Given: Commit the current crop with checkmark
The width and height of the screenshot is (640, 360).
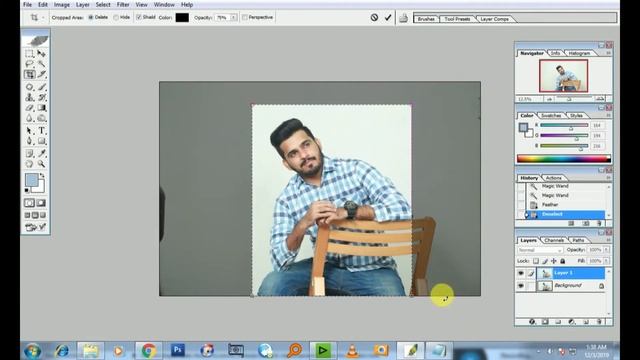Looking at the screenshot, I should pyautogui.click(x=388, y=18).
